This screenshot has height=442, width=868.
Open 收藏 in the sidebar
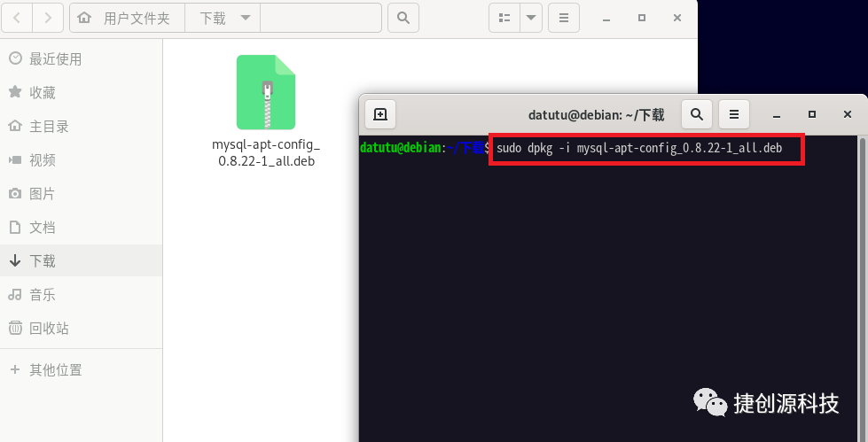coord(82,92)
